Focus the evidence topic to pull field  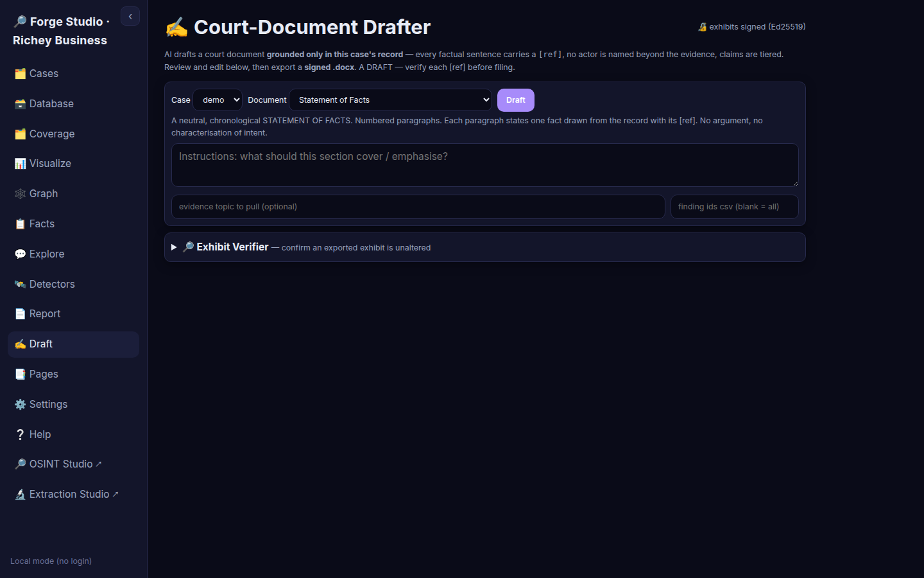[418, 207]
